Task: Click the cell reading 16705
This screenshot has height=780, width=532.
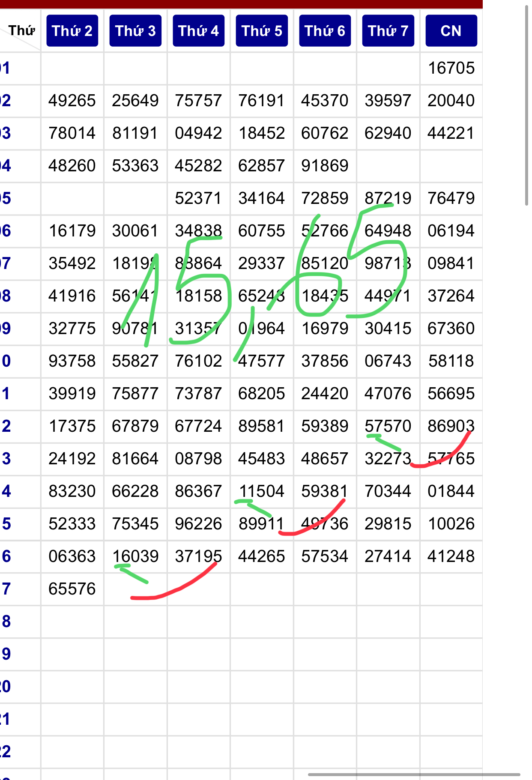Action: pyautogui.click(x=451, y=68)
